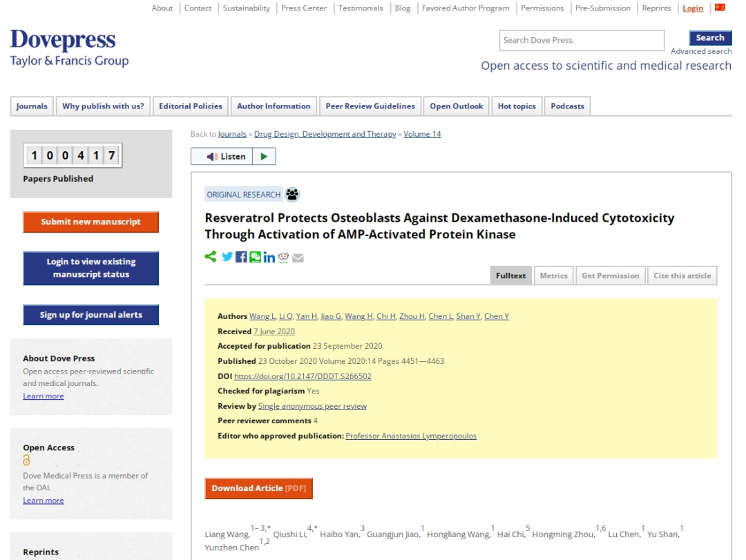The height and width of the screenshot is (560, 746).
Task: Click the Search button
Action: pos(710,37)
